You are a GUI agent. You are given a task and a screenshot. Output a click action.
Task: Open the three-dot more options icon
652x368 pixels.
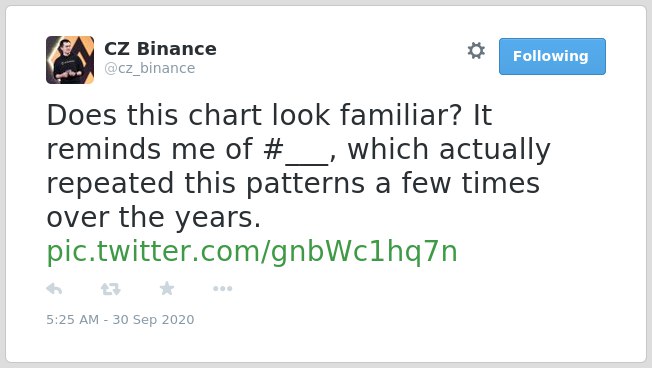[x=222, y=289]
